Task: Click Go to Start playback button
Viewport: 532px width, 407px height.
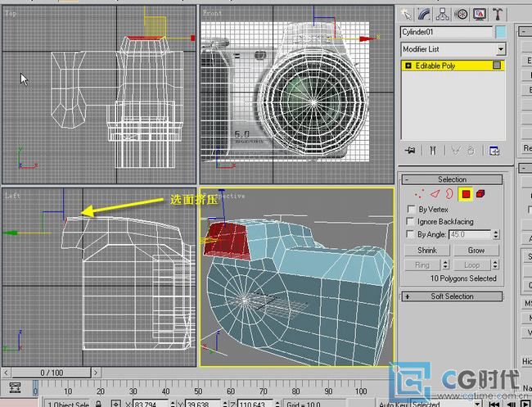Action: [494, 404]
